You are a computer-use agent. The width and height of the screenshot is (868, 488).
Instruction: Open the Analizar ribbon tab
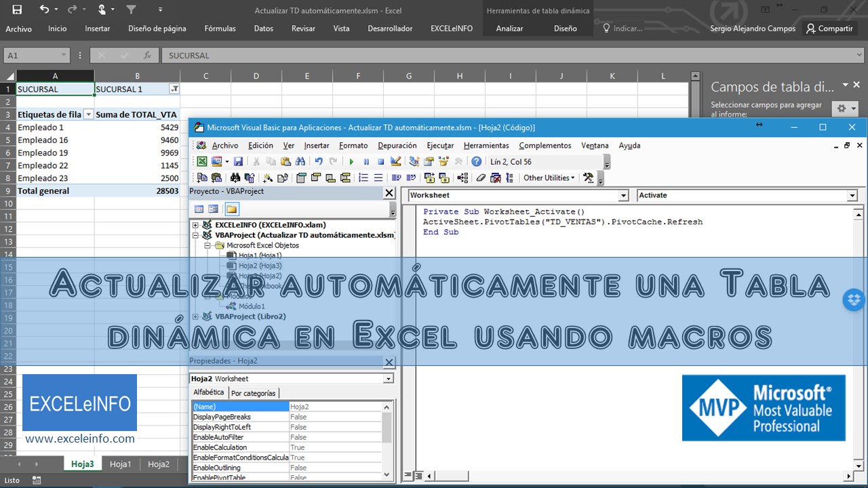click(x=509, y=28)
